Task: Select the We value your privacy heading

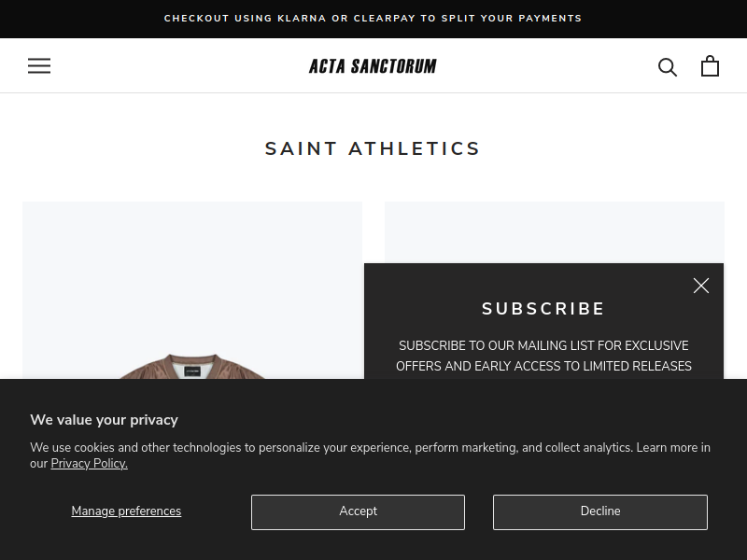Action: (x=104, y=419)
